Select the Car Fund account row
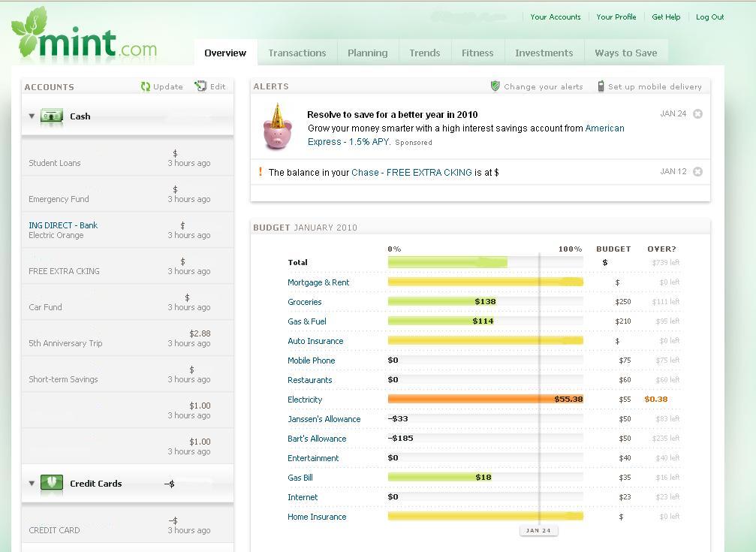The height and width of the screenshot is (552, 756). (128, 302)
